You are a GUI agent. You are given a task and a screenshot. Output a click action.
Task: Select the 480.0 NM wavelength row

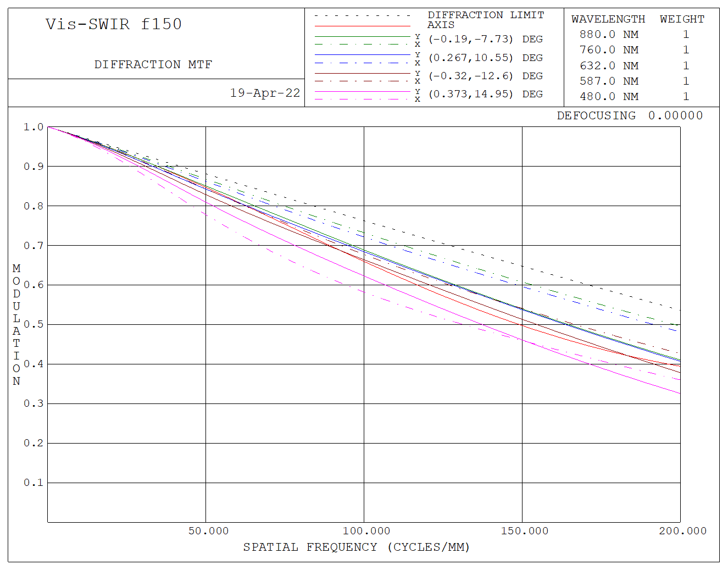coord(609,97)
